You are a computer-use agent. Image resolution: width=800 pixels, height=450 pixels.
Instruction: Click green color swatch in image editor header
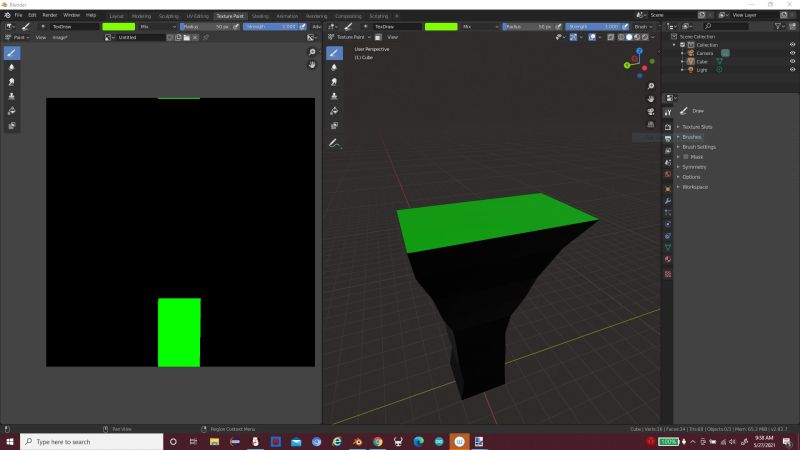coord(118,27)
